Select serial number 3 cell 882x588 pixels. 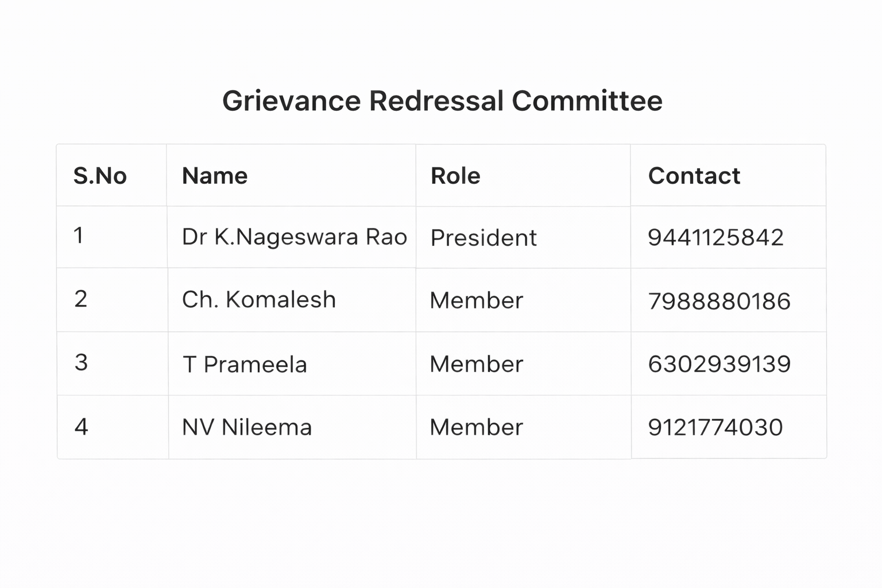pos(81,362)
